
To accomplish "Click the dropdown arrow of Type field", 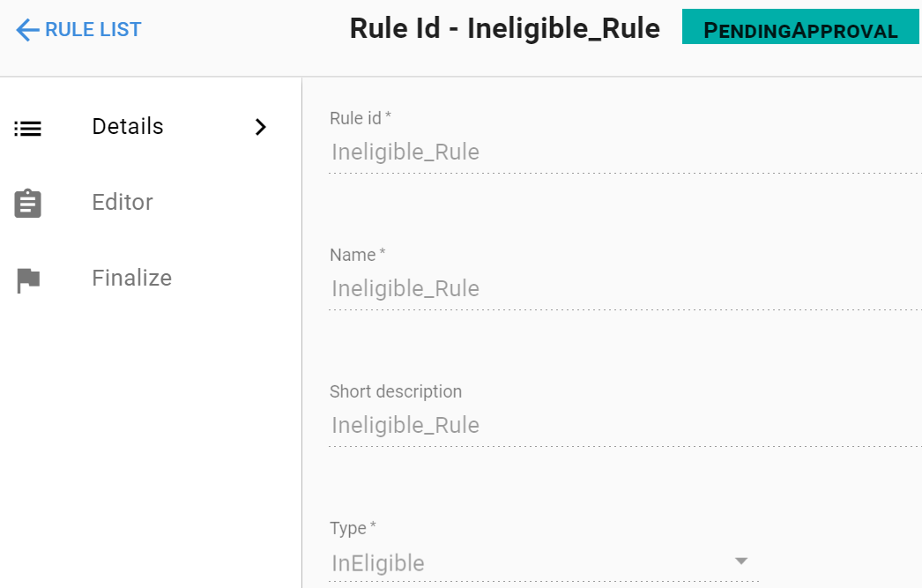I will pos(741,561).
